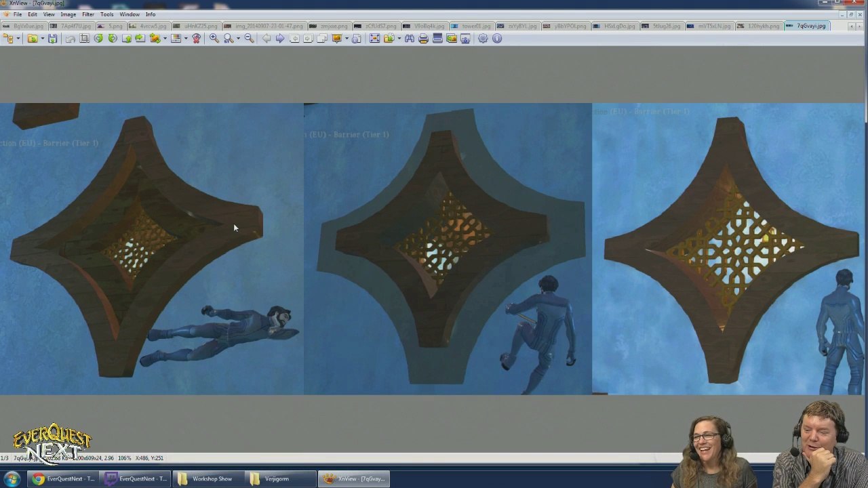Click the Print icon
This screenshot has width=868, height=488.
[423, 39]
